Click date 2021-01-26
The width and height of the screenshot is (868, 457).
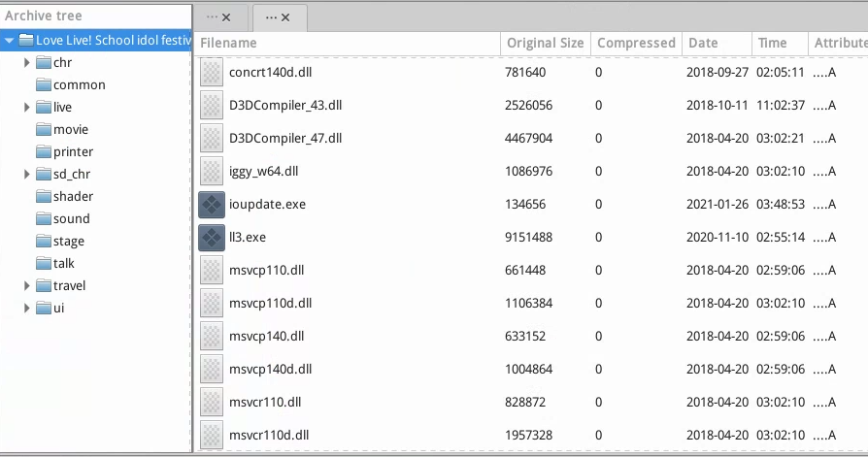[718, 205]
